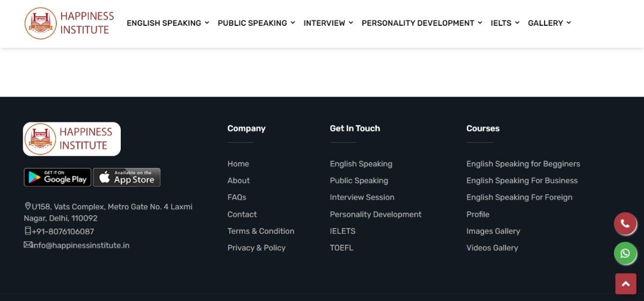Go to the FAQs footer link
The height and width of the screenshot is (301, 644).
pyautogui.click(x=237, y=197)
